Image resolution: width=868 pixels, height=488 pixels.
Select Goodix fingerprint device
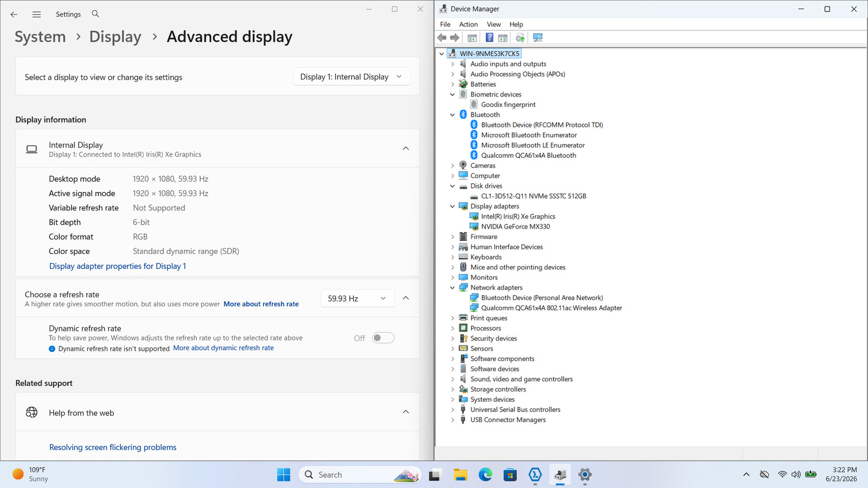click(508, 105)
